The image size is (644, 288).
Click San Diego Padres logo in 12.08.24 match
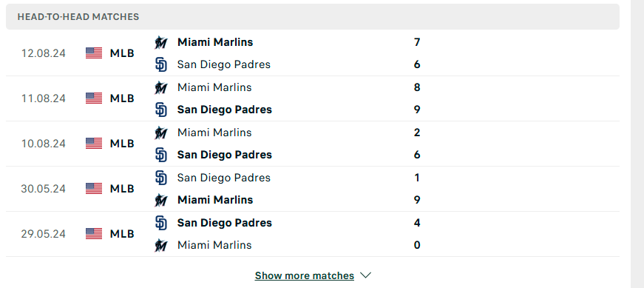(x=160, y=64)
